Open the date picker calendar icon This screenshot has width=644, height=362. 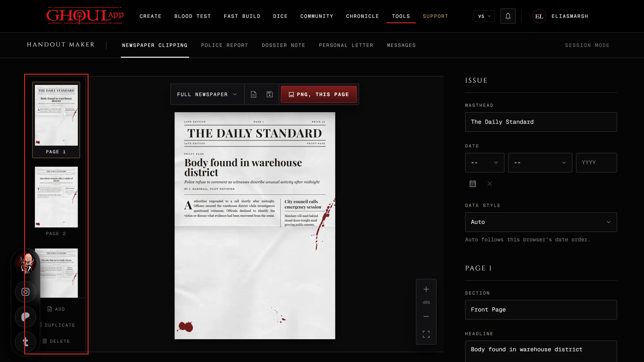click(472, 184)
